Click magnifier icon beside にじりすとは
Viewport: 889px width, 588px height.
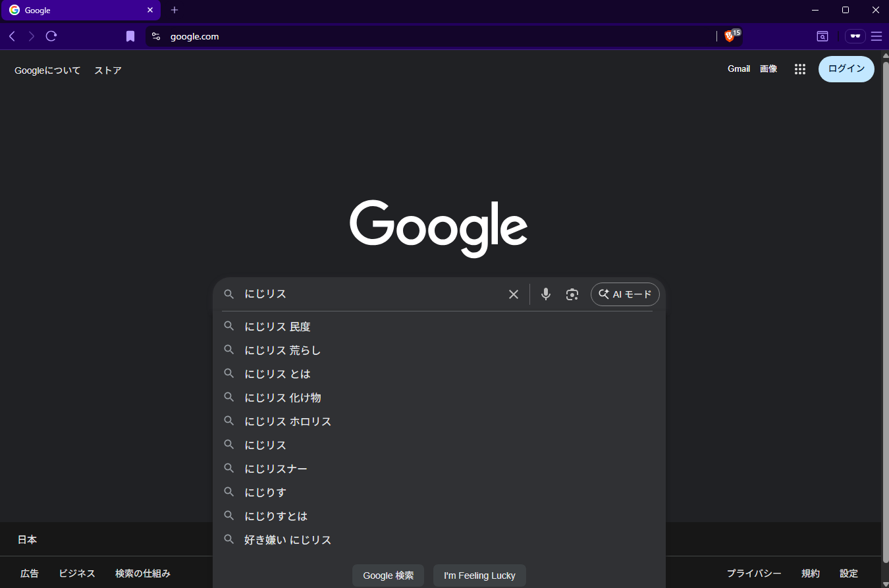click(x=229, y=516)
